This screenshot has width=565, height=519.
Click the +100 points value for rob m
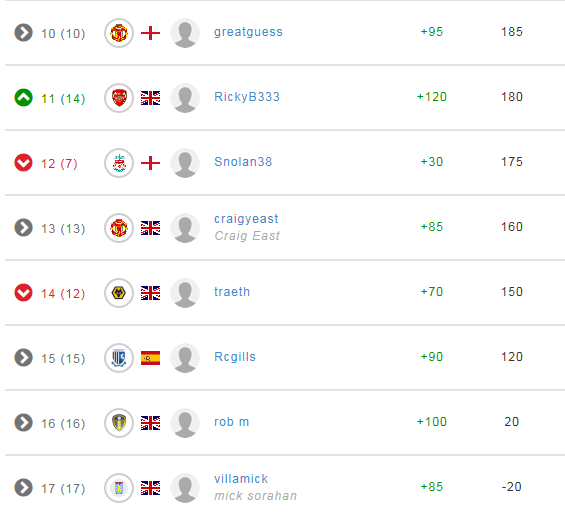(432, 422)
